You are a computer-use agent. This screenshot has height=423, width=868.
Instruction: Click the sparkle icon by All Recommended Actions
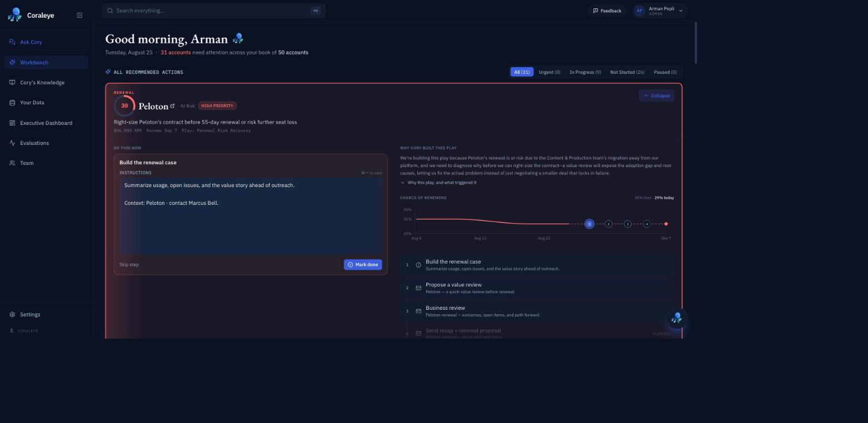click(x=108, y=72)
